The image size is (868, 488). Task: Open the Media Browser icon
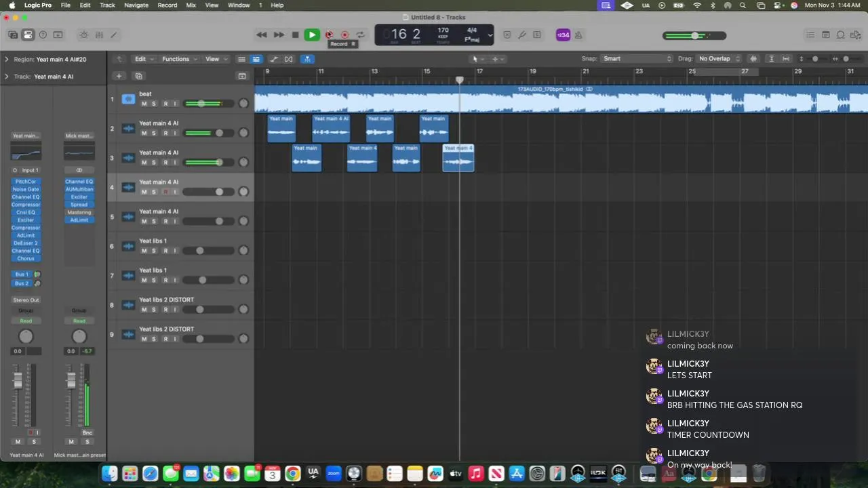pyautogui.click(x=856, y=35)
